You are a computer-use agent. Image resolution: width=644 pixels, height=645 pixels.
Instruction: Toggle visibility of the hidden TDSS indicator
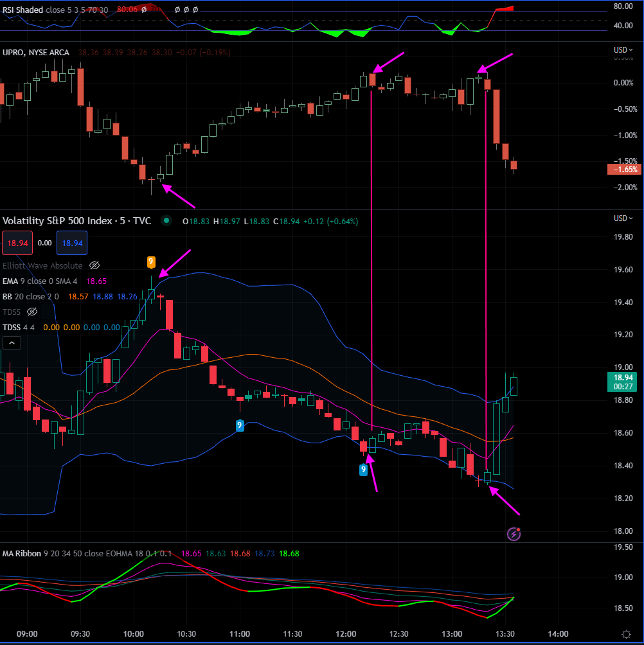(x=32, y=312)
